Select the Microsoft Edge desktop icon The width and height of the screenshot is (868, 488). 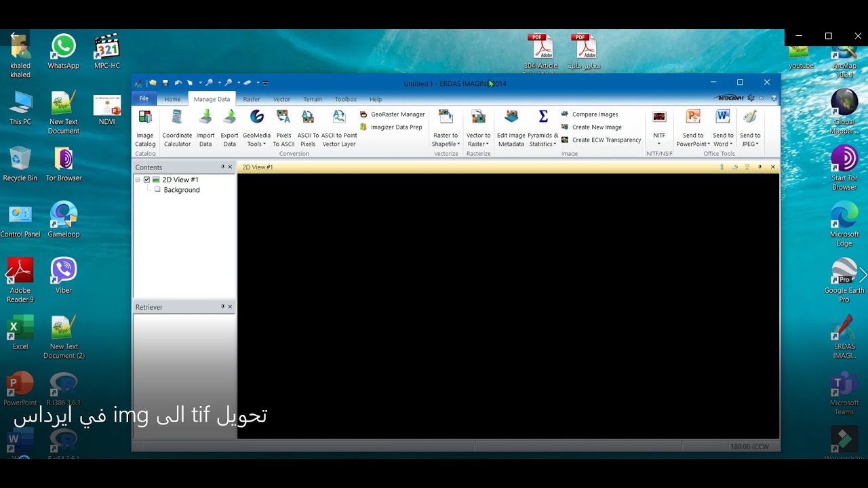pyautogui.click(x=844, y=224)
